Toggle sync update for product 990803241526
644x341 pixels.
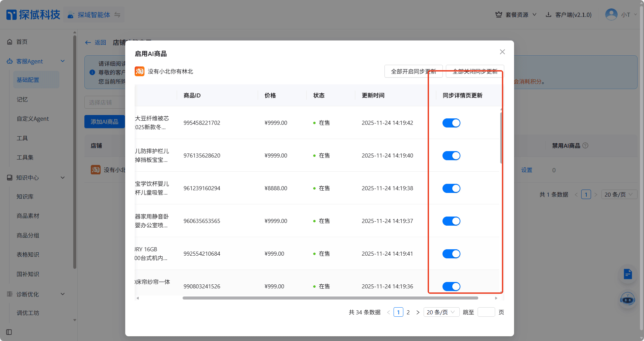pos(451,286)
